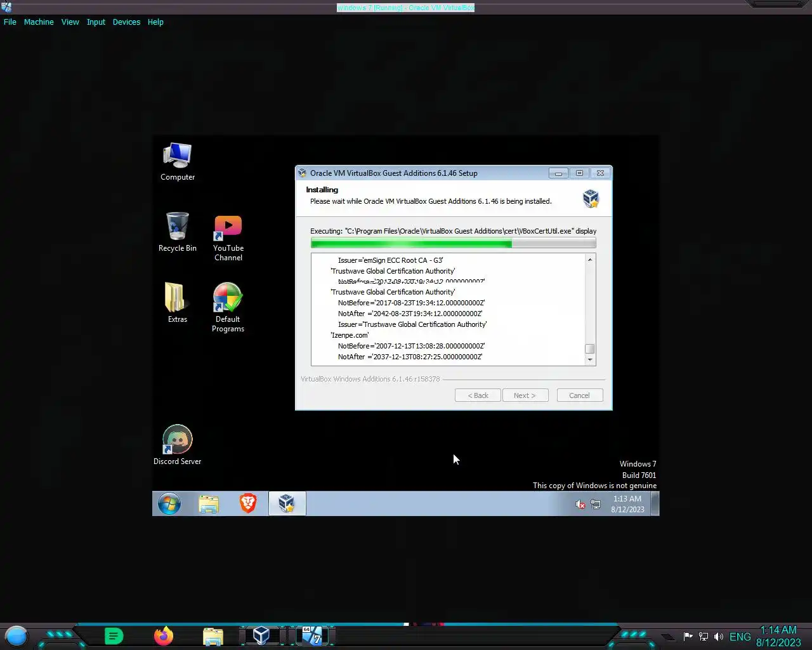This screenshot has width=812, height=650.
Task: Click muted volume icon in guest tray
Action: tap(580, 505)
